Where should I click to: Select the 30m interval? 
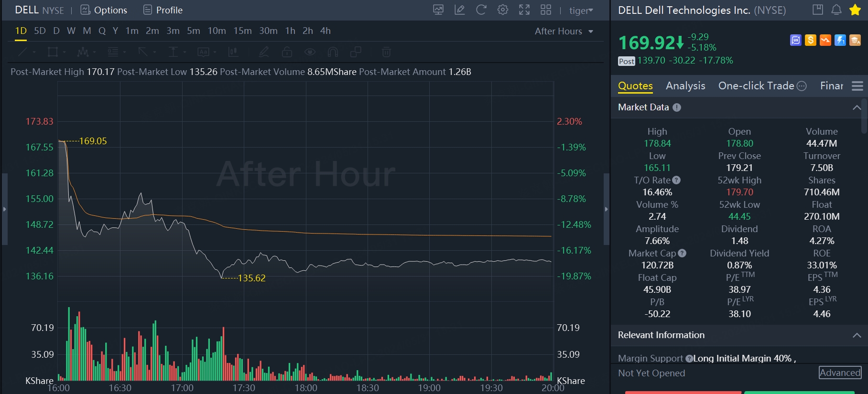pos(269,31)
